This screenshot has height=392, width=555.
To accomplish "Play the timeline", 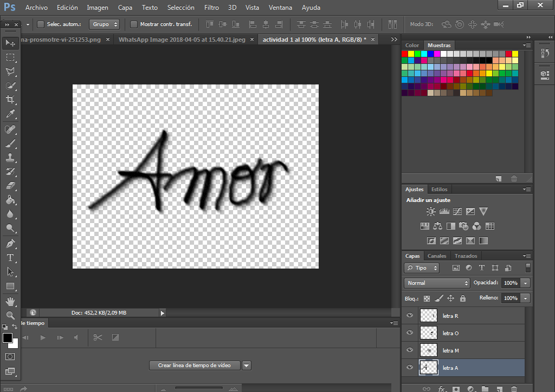I will tap(43, 337).
